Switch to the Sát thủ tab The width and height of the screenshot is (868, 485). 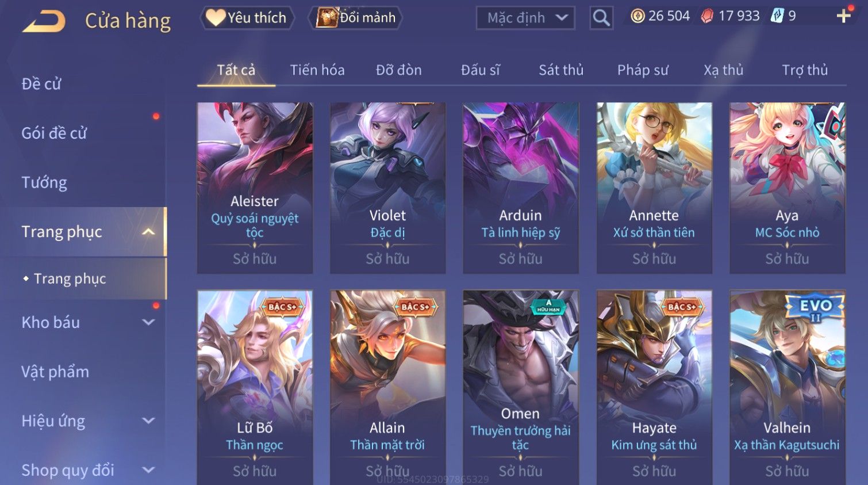click(561, 70)
